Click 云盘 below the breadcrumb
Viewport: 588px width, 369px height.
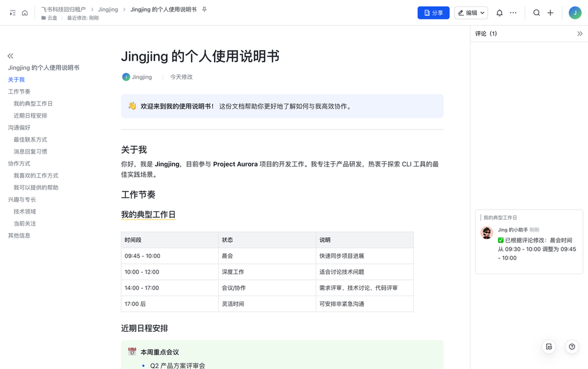[x=50, y=18]
